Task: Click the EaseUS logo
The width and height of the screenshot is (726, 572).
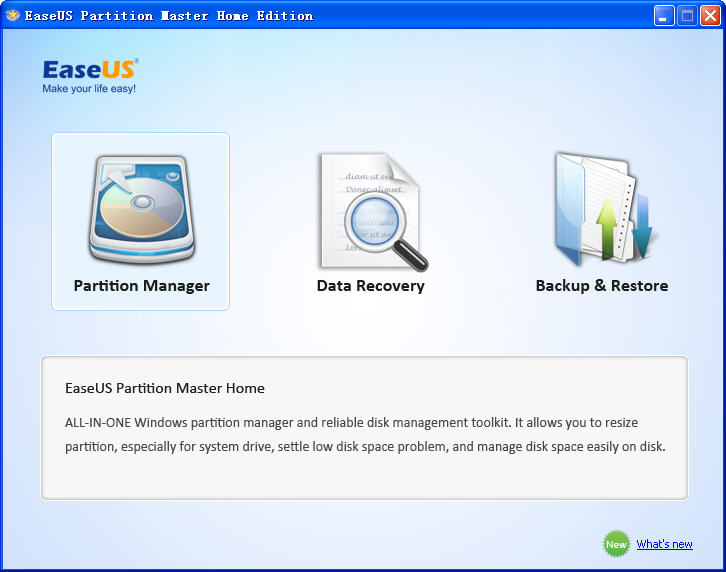Action: point(90,69)
